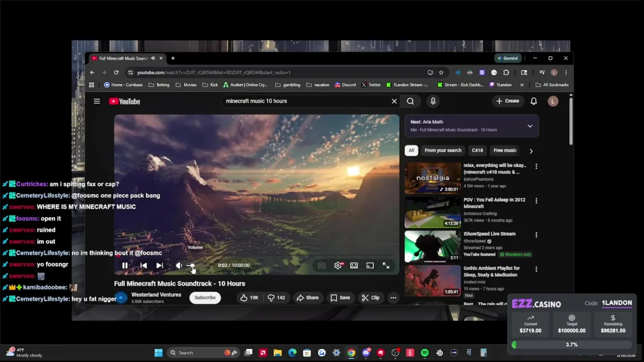This screenshot has width=644, height=362.
Task: Open the Home - Coinbase bookmark
Action: pos(123,85)
